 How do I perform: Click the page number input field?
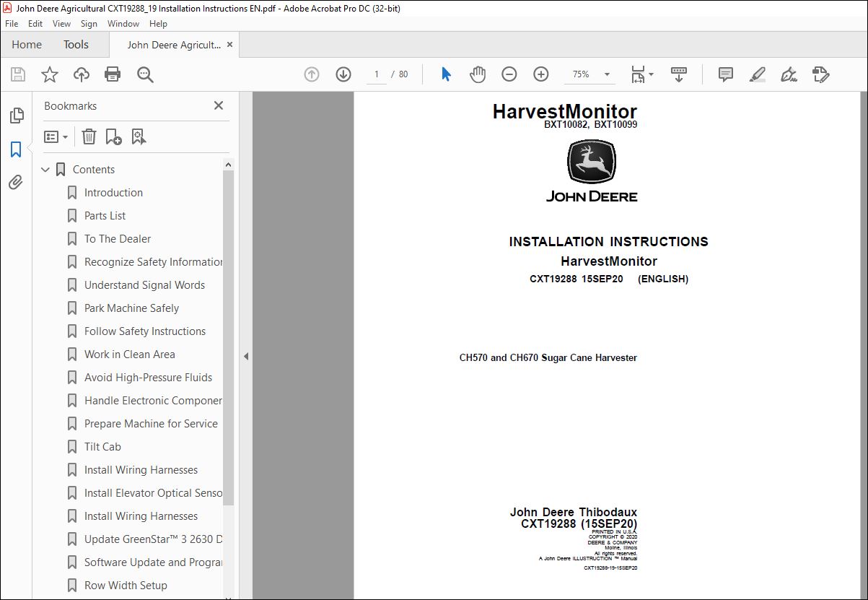(x=376, y=74)
